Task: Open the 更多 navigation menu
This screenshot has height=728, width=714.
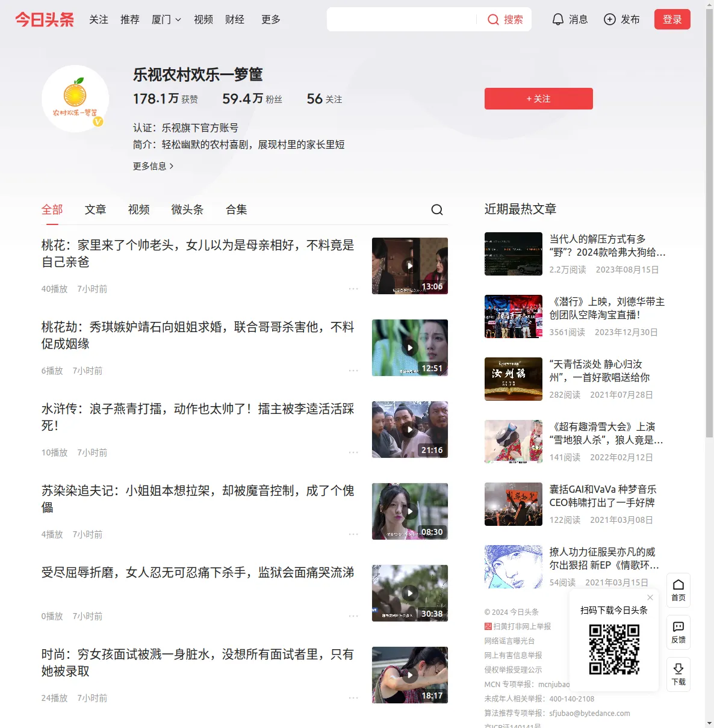Action: pos(271,20)
